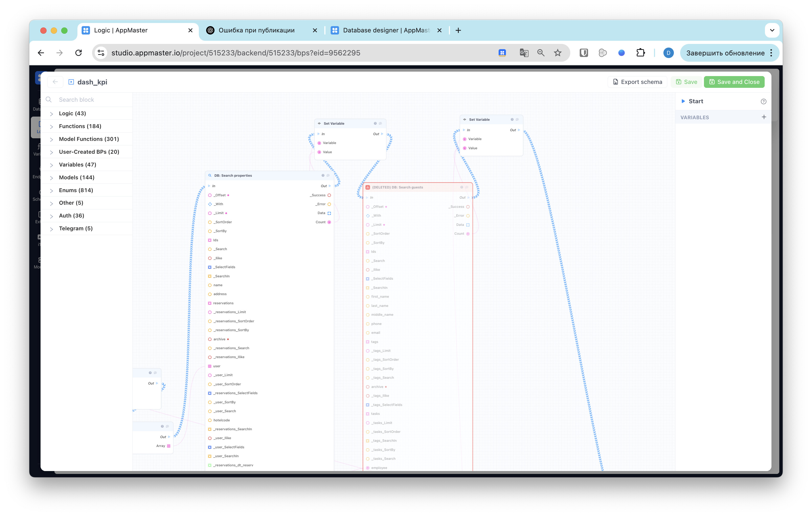Add a new variable with plus icon
Image resolution: width=812 pixels, height=516 pixels.
point(764,117)
